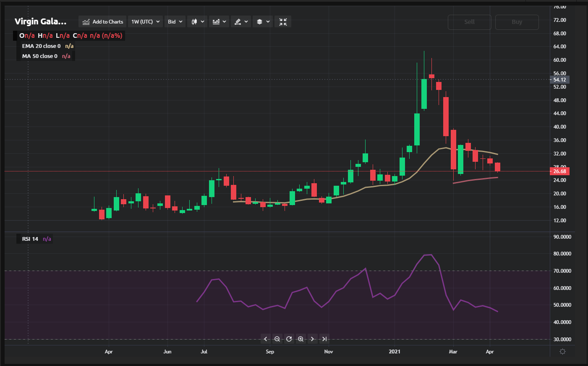The width and height of the screenshot is (588, 366).
Task: Open the drawing tools dropdown
Action: [x=241, y=22]
